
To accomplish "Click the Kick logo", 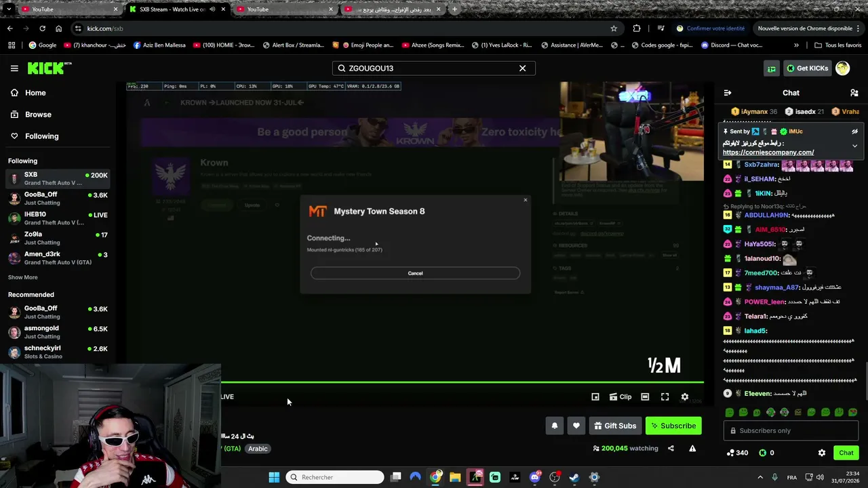I will [50, 68].
